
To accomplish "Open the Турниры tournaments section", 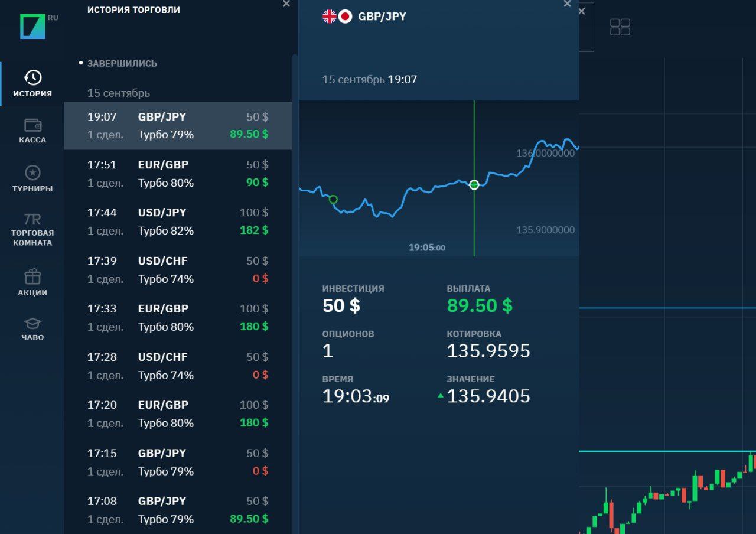I will pos(32,179).
